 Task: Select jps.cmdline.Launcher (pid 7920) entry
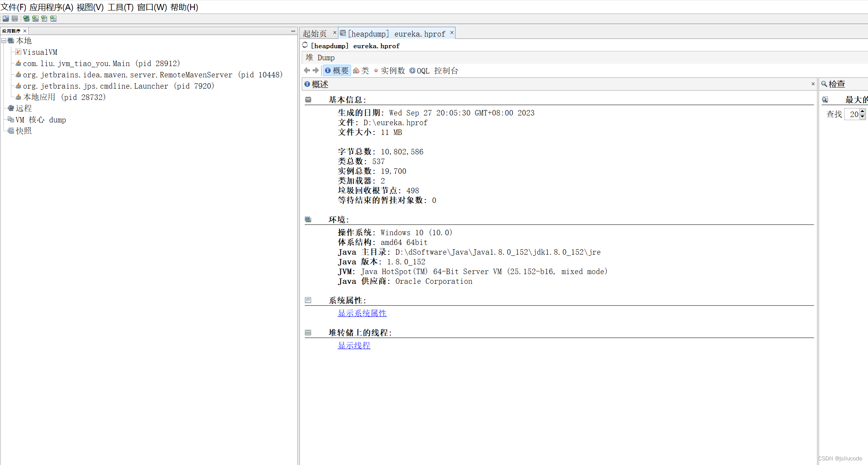tap(119, 86)
